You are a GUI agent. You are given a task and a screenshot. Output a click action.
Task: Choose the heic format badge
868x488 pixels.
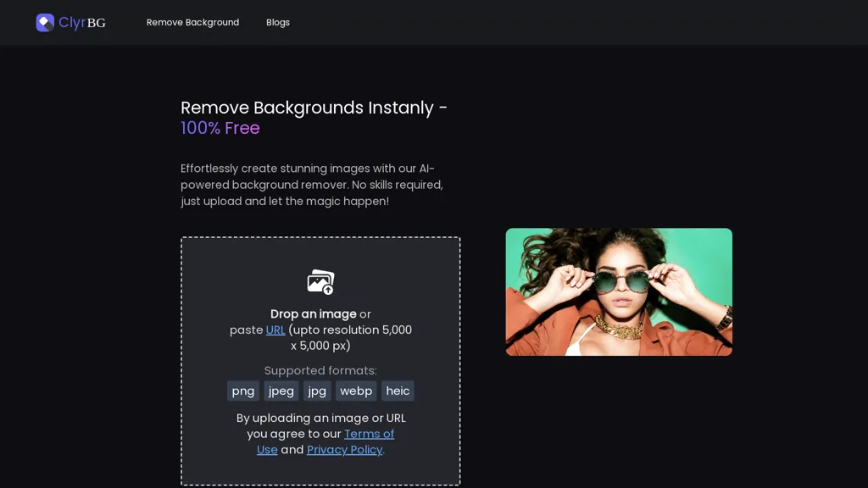tap(398, 391)
